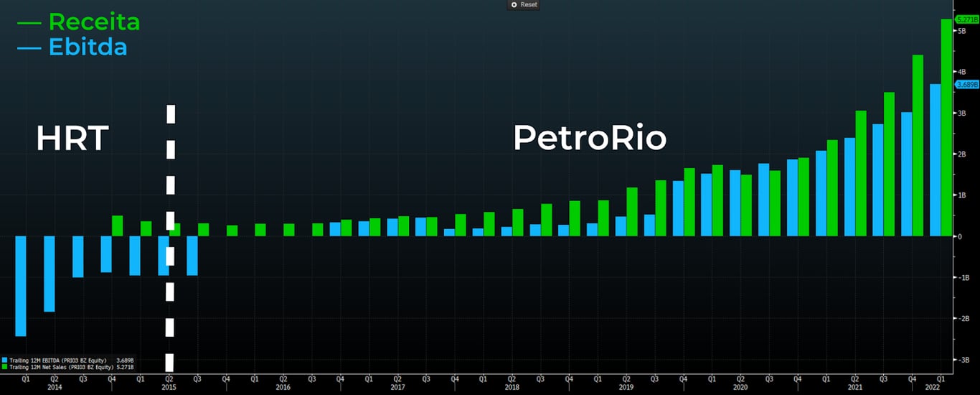
Task: Click the 2016 year label on the x-axis
Action: pos(283,386)
